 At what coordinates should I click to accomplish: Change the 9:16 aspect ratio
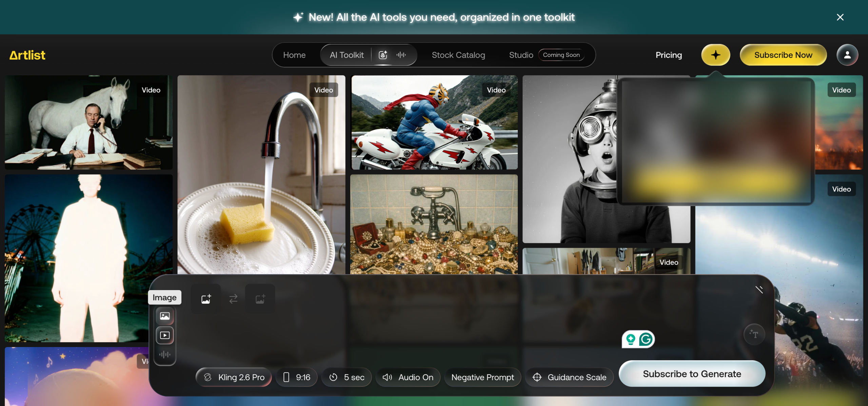297,377
